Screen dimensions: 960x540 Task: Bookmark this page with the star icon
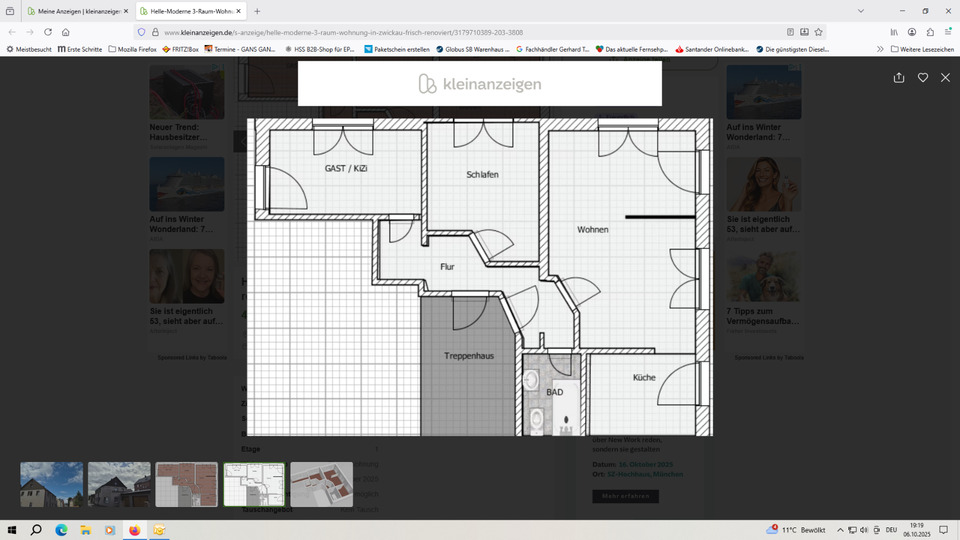pos(818,32)
